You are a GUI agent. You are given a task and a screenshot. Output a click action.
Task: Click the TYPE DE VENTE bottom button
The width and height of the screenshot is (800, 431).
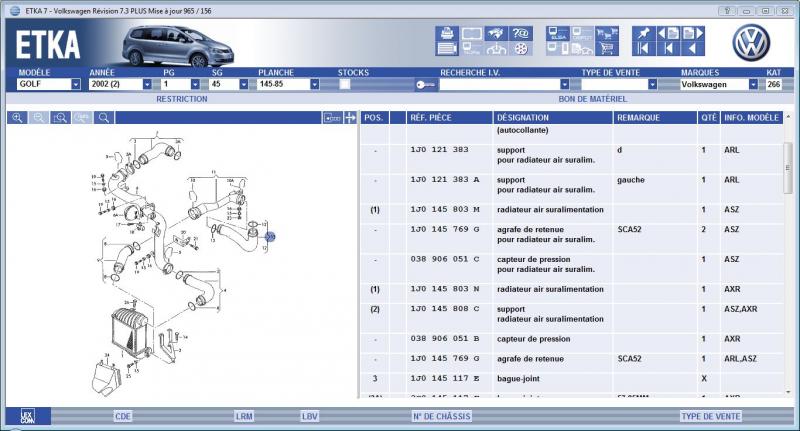(711, 416)
